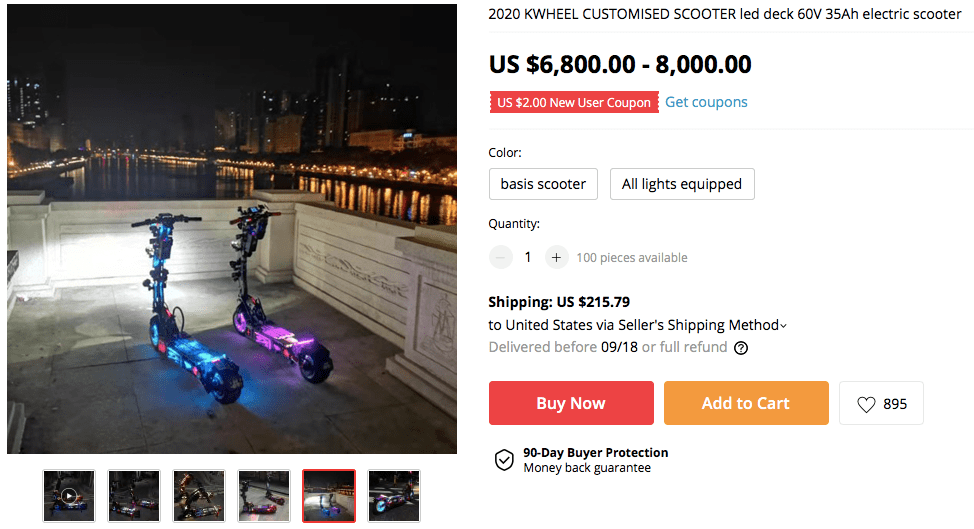Decrease quantity with the minus button

(x=501, y=258)
